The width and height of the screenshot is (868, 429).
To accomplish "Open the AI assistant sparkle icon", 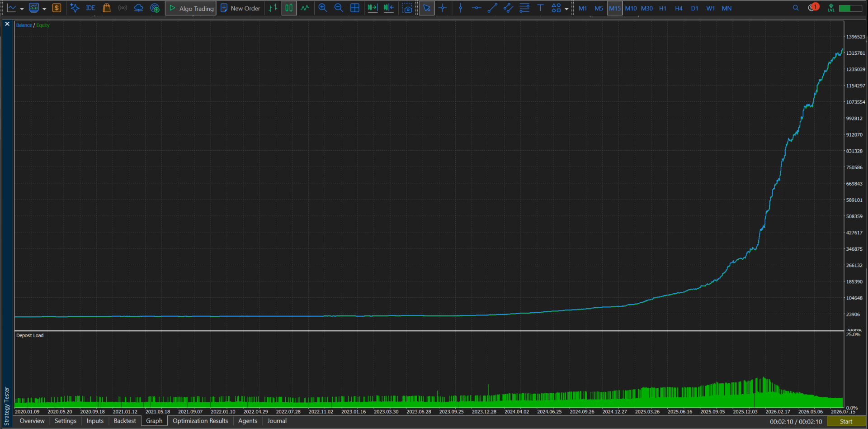I will (75, 8).
